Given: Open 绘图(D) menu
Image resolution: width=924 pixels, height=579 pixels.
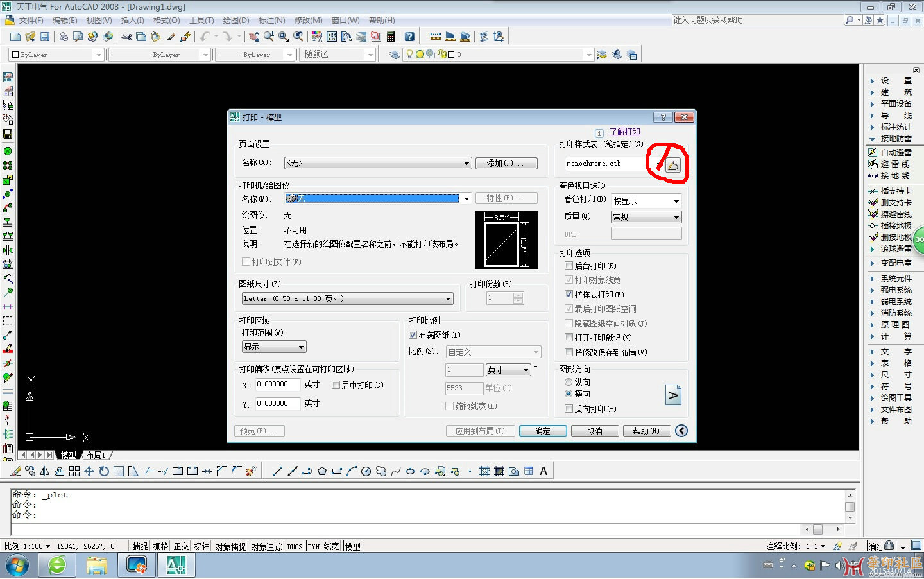Looking at the screenshot, I should [235, 21].
